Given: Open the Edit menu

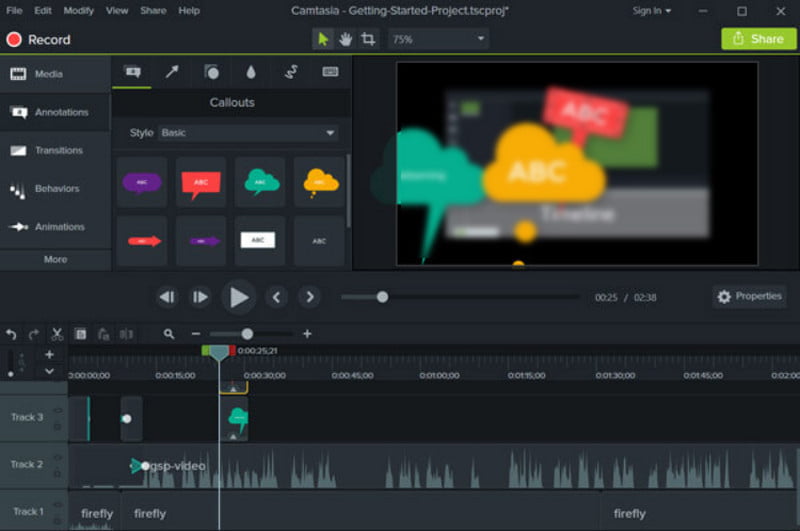Looking at the screenshot, I should 43,11.
